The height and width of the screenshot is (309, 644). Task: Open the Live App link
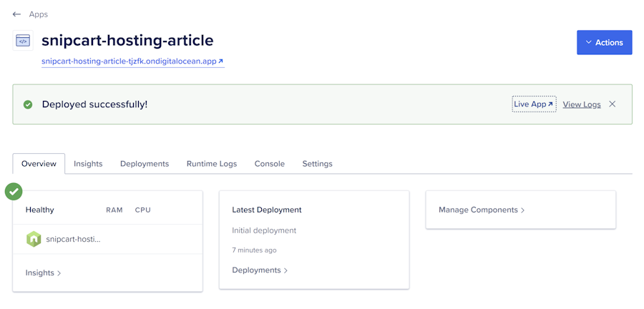click(x=534, y=104)
